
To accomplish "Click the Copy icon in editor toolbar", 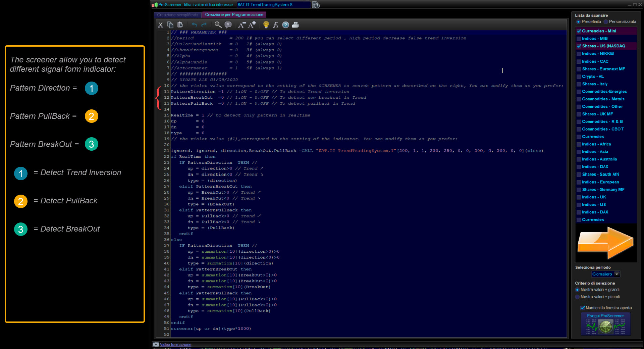I will click(x=170, y=25).
